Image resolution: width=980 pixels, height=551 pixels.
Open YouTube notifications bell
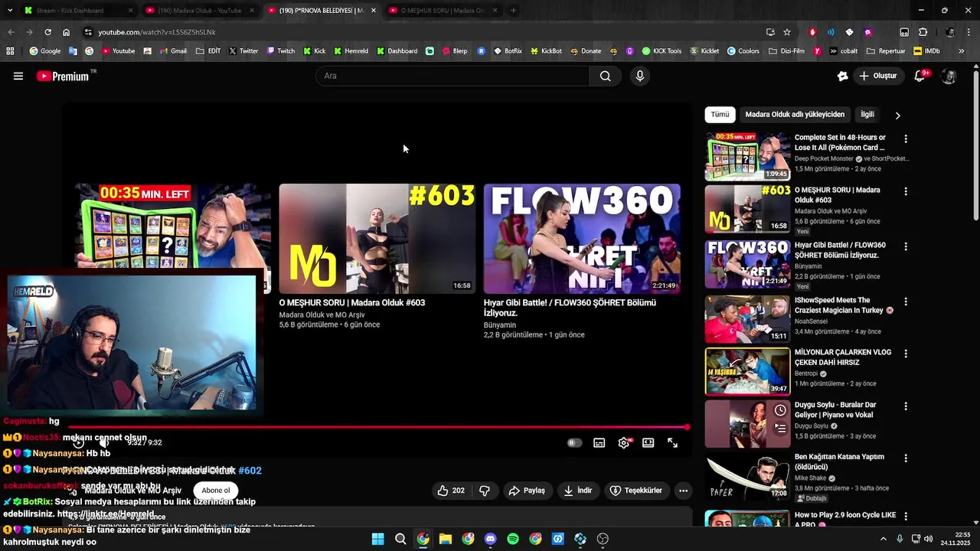tap(921, 76)
